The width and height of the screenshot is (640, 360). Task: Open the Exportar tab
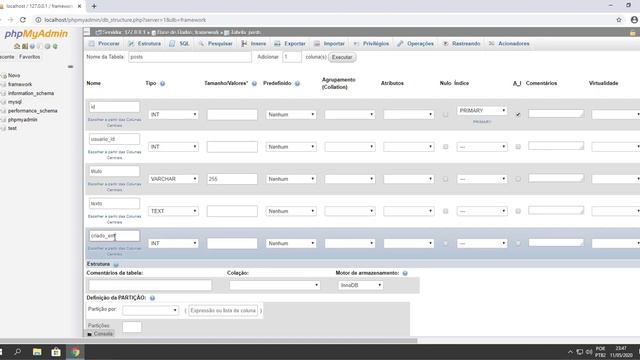[290, 44]
